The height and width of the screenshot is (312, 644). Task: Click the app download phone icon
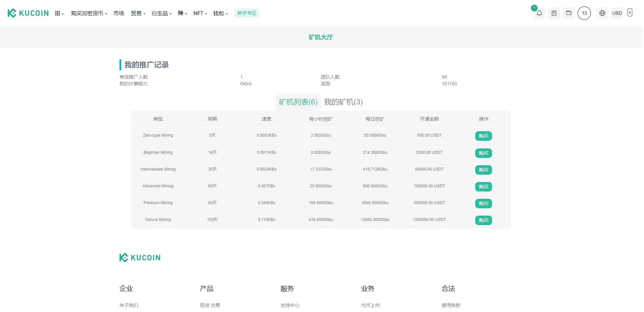pos(630,13)
